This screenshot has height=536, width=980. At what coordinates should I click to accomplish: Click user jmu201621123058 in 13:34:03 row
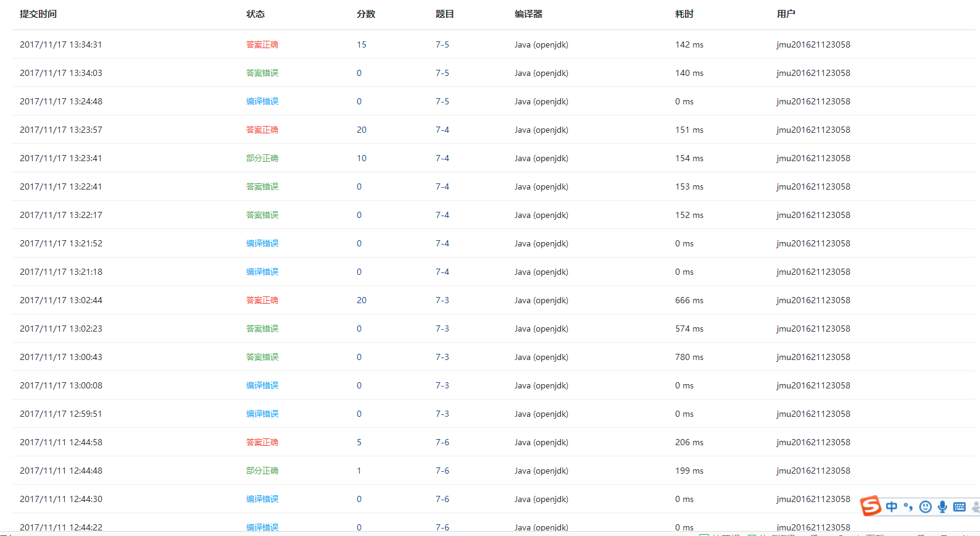[813, 73]
